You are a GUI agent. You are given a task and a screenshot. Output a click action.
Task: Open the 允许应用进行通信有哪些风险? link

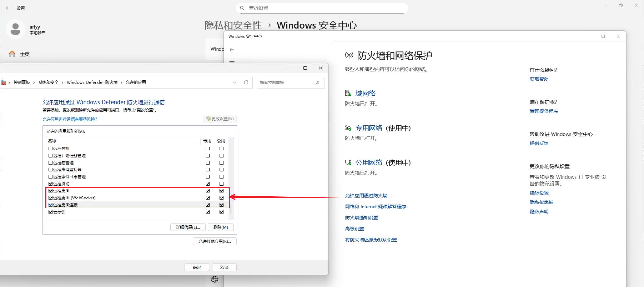click(x=70, y=119)
